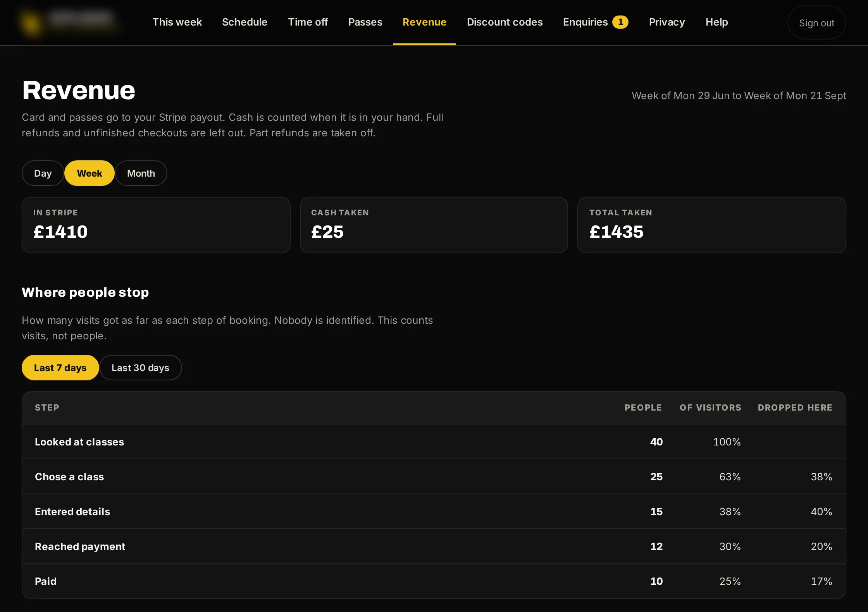Click the PEOPLE column header
The height and width of the screenshot is (612, 868).
click(x=643, y=407)
